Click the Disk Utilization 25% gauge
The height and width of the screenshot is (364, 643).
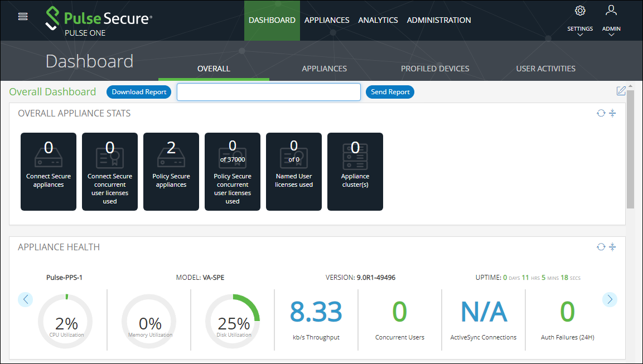(233, 321)
